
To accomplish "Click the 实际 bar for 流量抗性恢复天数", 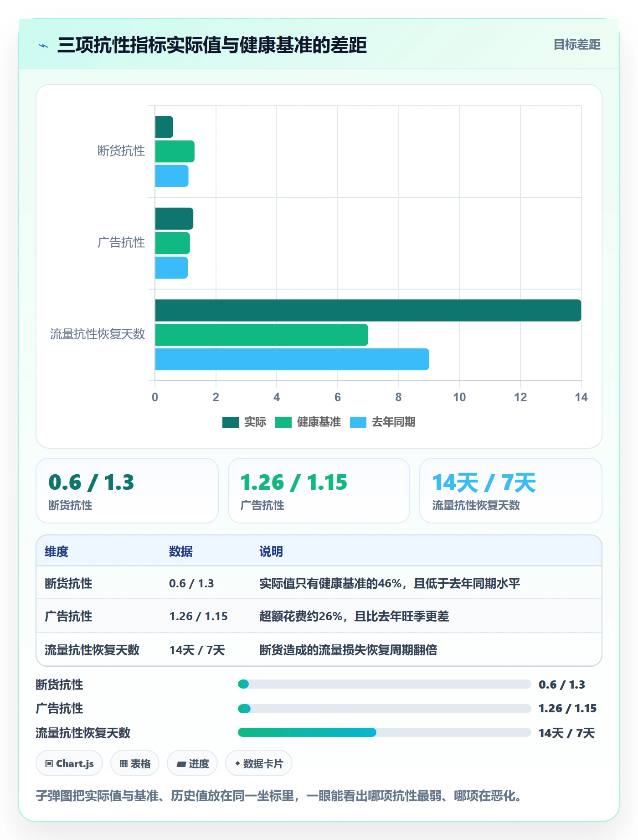I will pos(368,311).
